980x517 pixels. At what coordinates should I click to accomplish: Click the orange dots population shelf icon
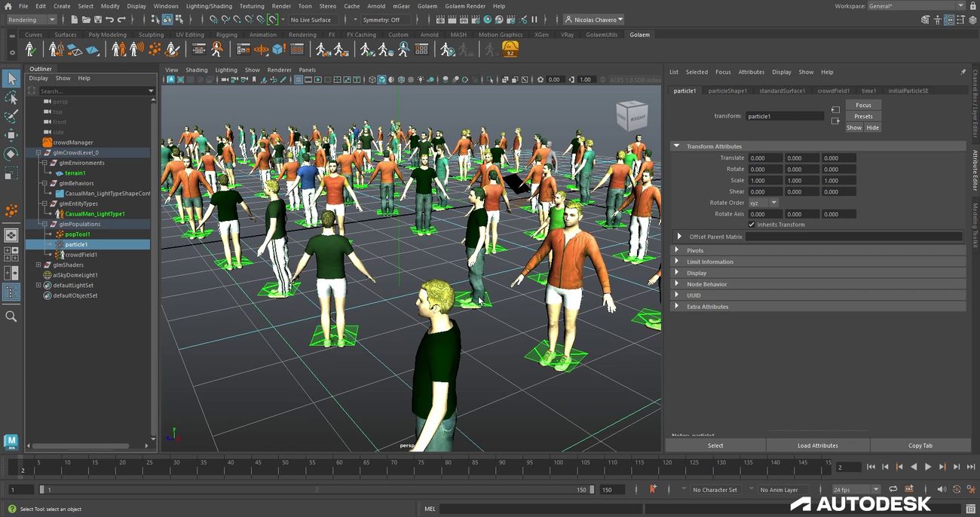[x=155, y=50]
